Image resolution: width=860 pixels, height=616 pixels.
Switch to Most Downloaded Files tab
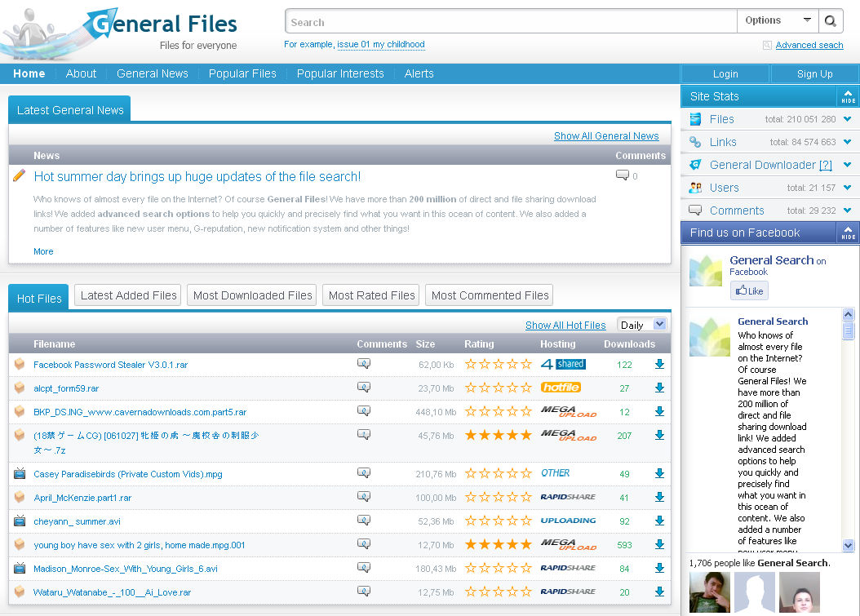252,295
